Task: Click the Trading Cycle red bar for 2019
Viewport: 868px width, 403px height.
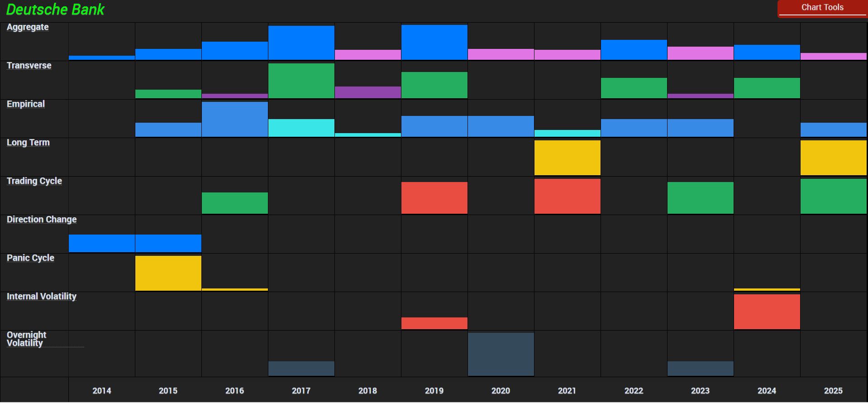Action: 434,198
